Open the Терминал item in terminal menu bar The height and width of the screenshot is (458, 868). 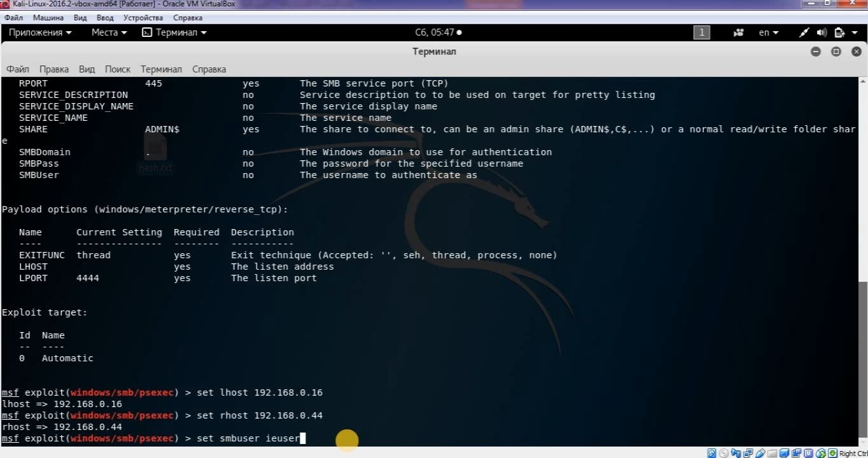(161, 69)
